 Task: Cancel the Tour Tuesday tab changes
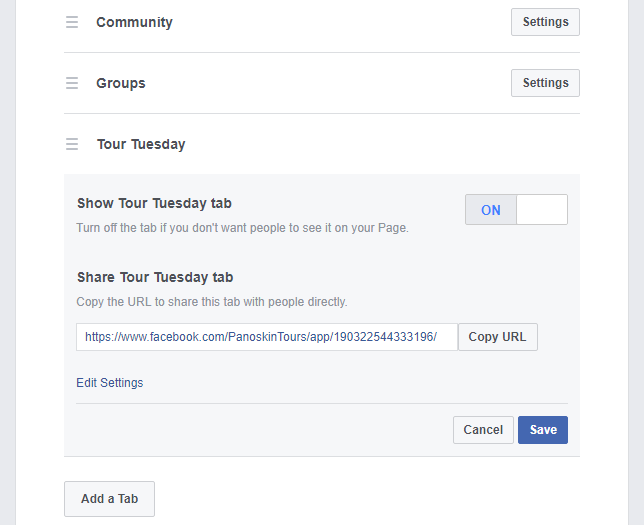pos(483,430)
